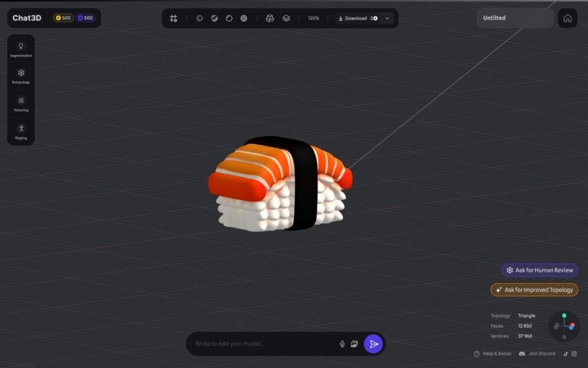588x368 pixels.
Task: Open the Instagram icon link
Action: tap(574, 354)
